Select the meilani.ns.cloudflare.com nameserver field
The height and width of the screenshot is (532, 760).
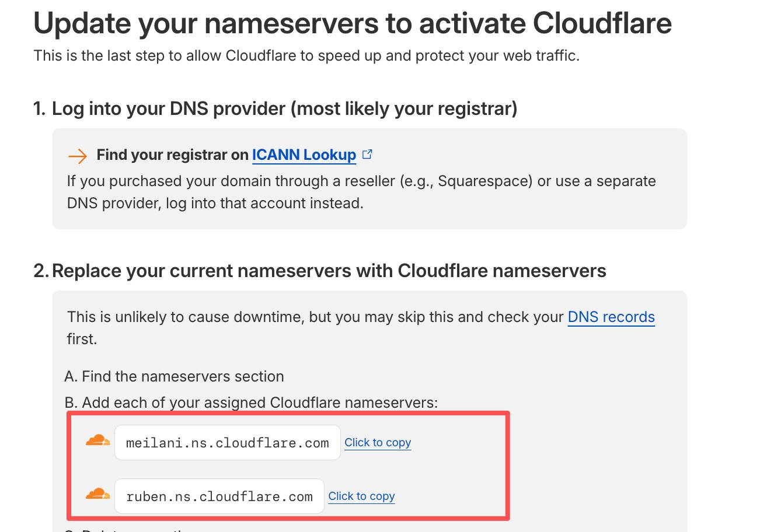point(227,443)
